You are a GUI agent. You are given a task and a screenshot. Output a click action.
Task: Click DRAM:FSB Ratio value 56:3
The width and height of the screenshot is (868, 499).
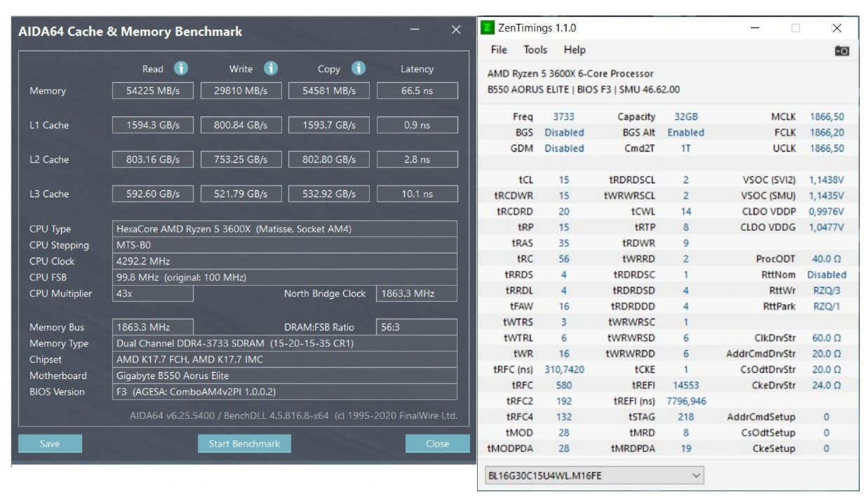[x=417, y=327]
